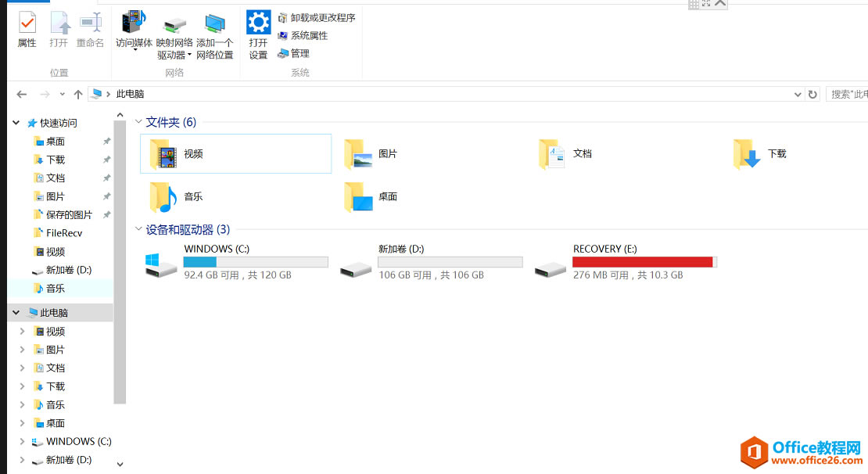Select 保存的图片 in the sidebar
868x474 pixels.
[69, 214]
